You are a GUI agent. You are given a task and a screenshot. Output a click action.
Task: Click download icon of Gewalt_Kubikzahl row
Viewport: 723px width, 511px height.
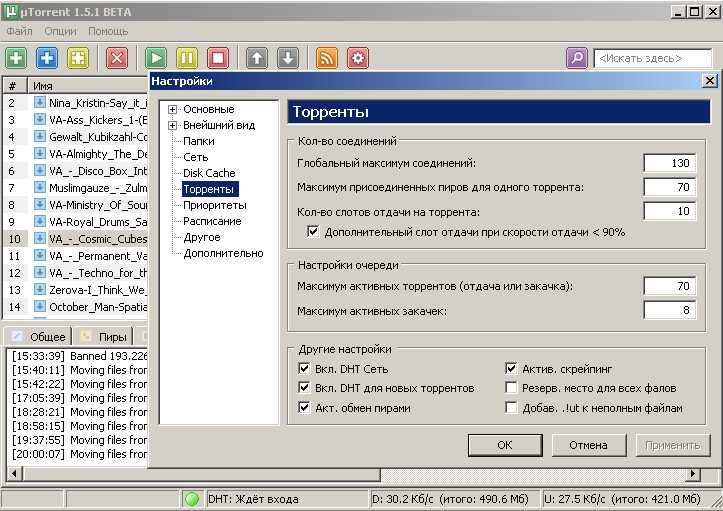tap(40, 137)
